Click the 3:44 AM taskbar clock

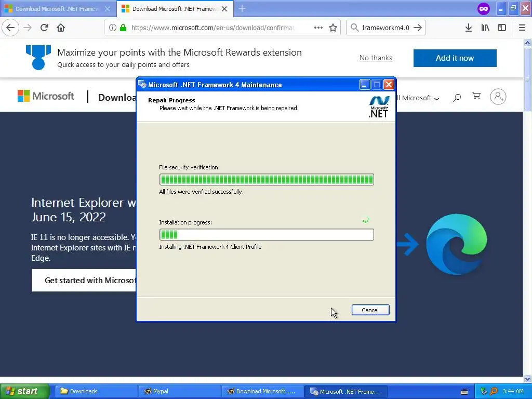[x=513, y=391]
